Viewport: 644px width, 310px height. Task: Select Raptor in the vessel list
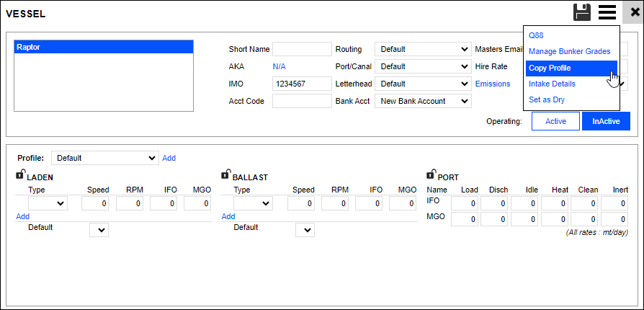(104, 47)
